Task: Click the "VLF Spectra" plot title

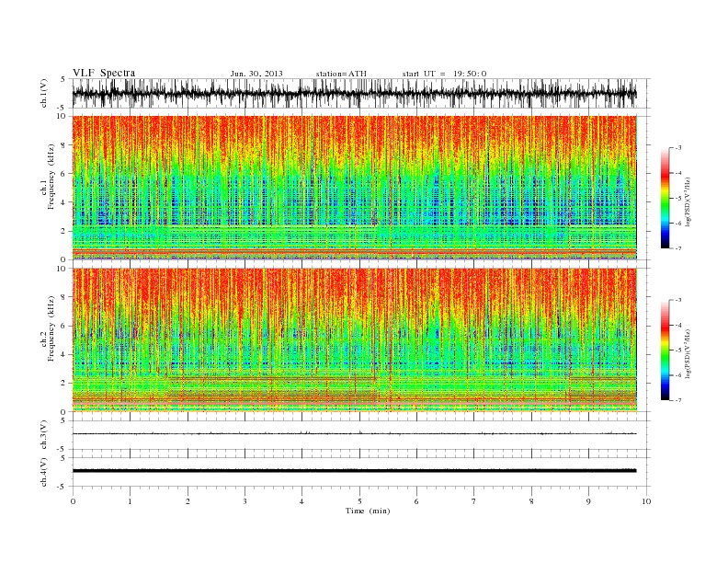Action: [x=104, y=73]
